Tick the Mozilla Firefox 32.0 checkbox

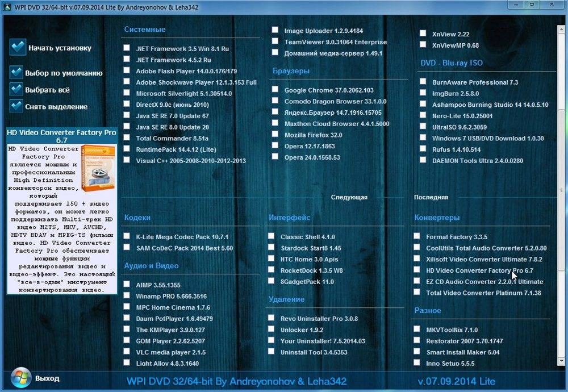[x=275, y=134]
